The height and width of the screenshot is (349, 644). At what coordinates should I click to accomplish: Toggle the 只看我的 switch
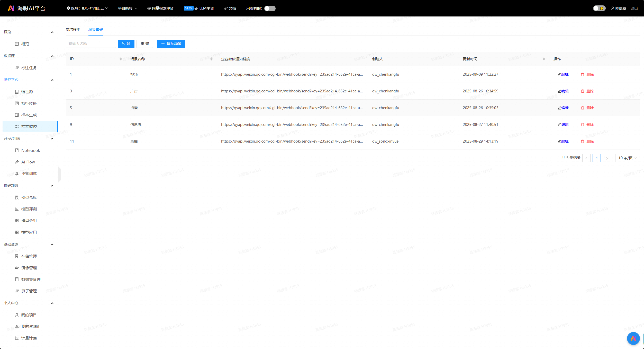pyautogui.click(x=270, y=8)
